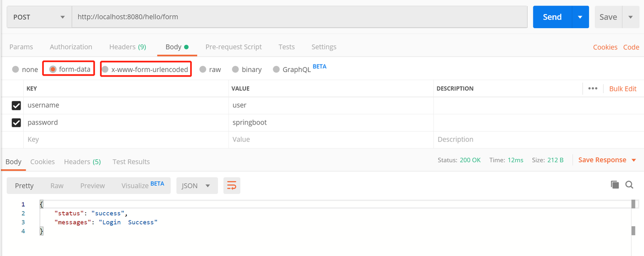Select the x-www-form-urlencoded radio option
The height and width of the screenshot is (256, 644).
click(x=105, y=69)
